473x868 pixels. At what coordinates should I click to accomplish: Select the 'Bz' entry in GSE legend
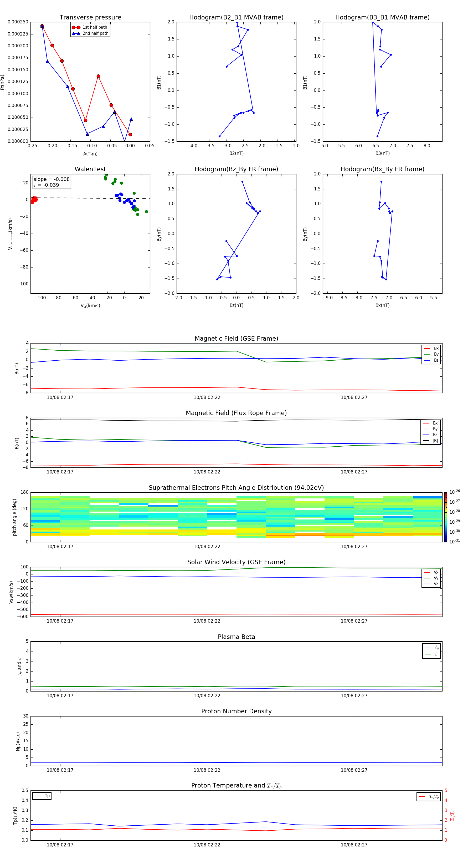pyautogui.click(x=431, y=361)
